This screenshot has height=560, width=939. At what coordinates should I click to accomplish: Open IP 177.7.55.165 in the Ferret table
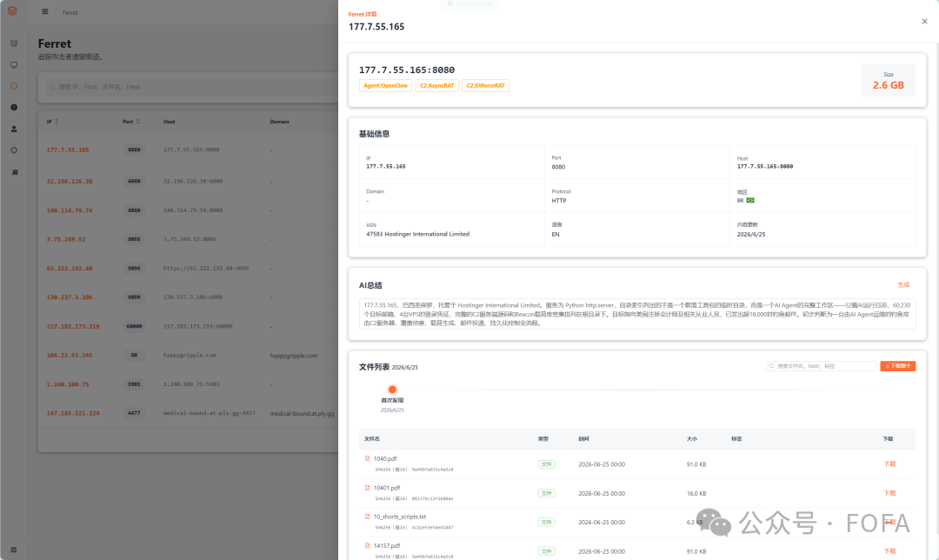pyautogui.click(x=68, y=150)
